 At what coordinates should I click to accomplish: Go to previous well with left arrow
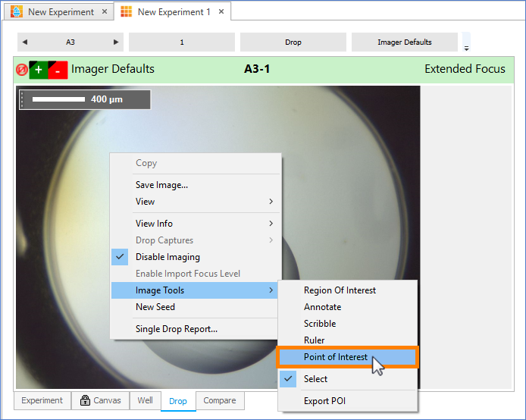coord(24,42)
